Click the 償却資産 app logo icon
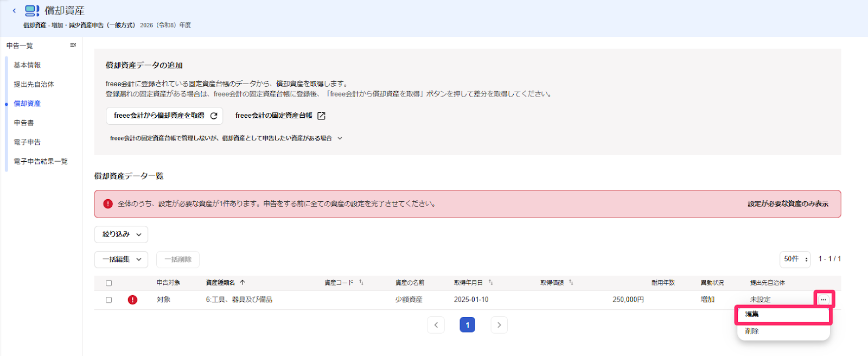 (x=32, y=10)
